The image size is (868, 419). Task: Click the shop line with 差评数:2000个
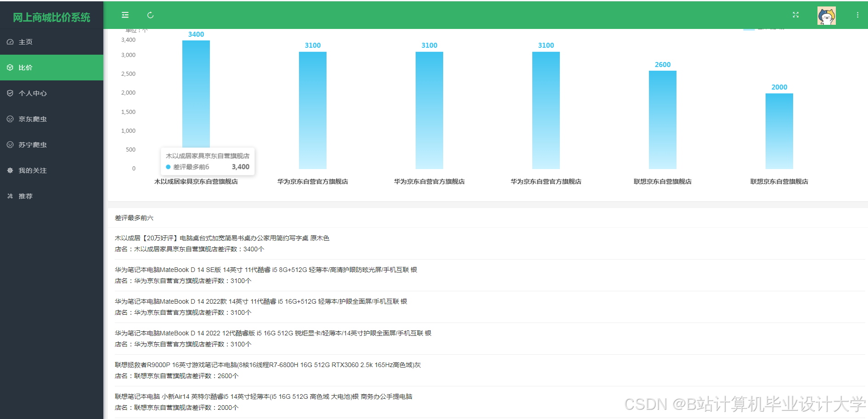[x=177, y=408]
